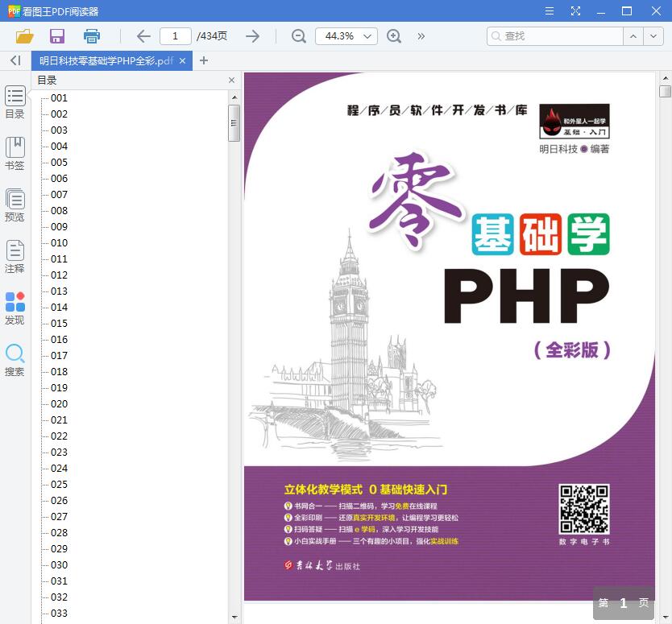The width and height of the screenshot is (672, 624).
Task: Click the outline panel scrollbar thumb
Action: pos(234,123)
